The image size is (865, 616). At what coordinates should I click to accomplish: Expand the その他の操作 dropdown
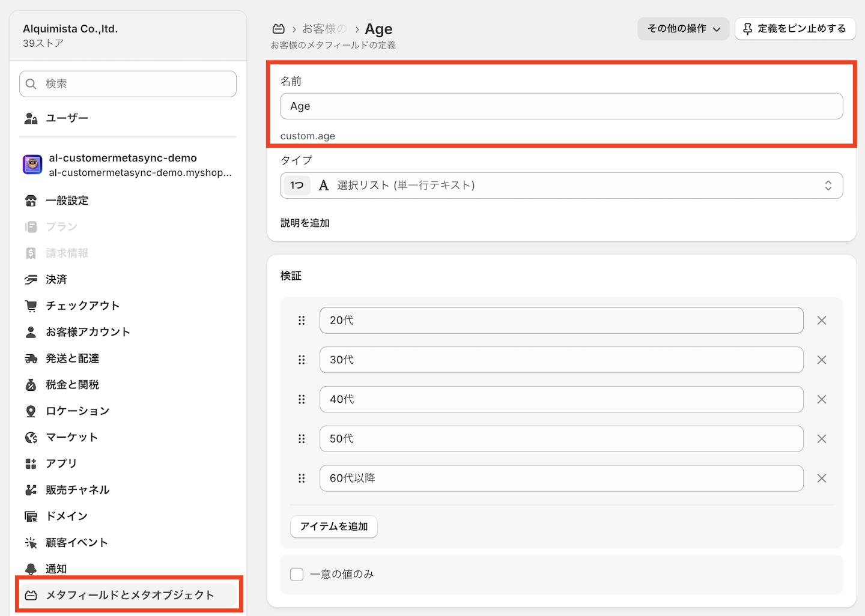pyautogui.click(x=683, y=29)
